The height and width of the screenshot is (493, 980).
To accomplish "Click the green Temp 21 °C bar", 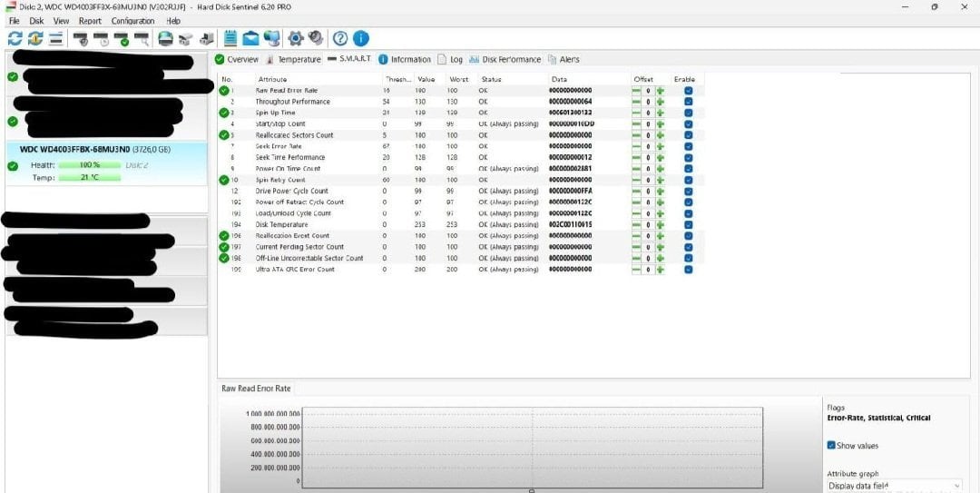I will (x=89, y=178).
